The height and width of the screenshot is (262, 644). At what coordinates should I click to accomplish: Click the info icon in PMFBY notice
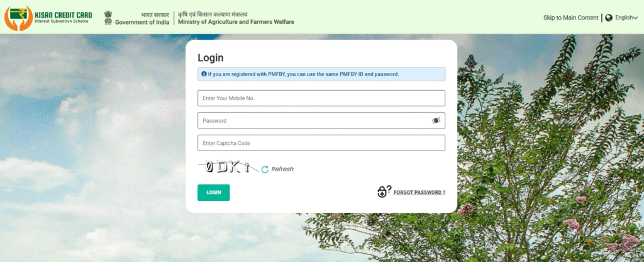click(x=204, y=74)
